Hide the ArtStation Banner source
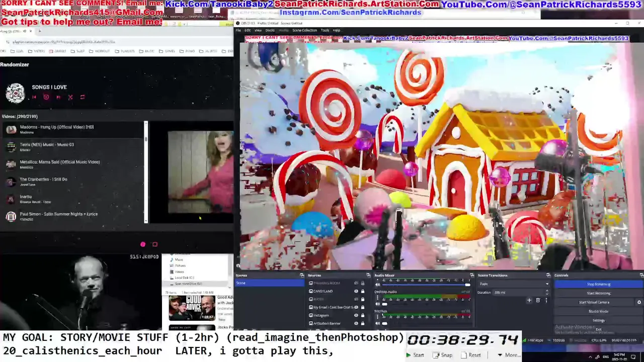Image resolution: width=644 pixels, height=362 pixels. (356, 323)
